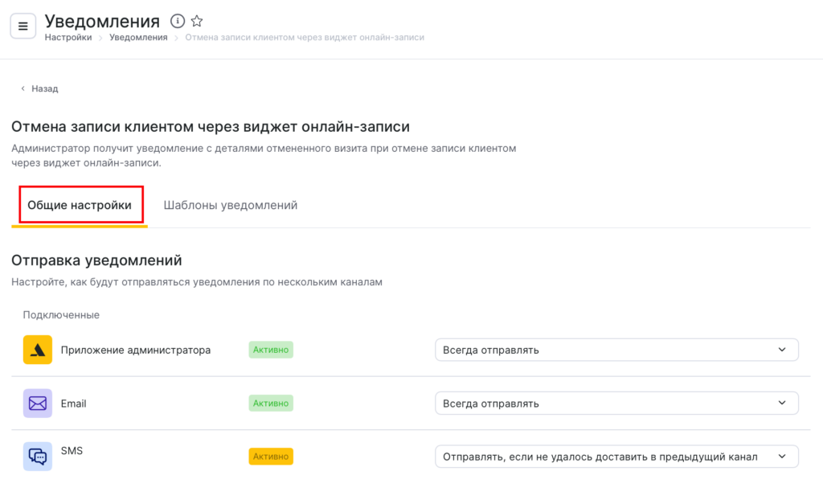Viewport: 823px width, 504px height.
Task: Star the Уведомления page as favorite
Action: coord(197,21)
